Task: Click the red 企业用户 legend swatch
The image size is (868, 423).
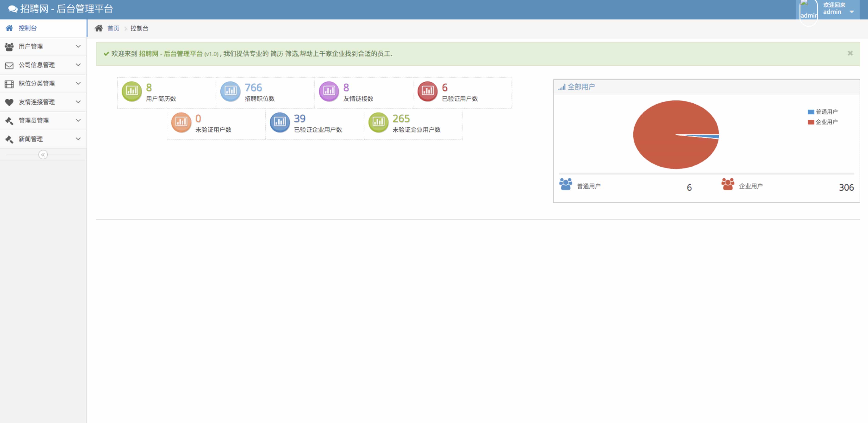Action: [811, 122]
